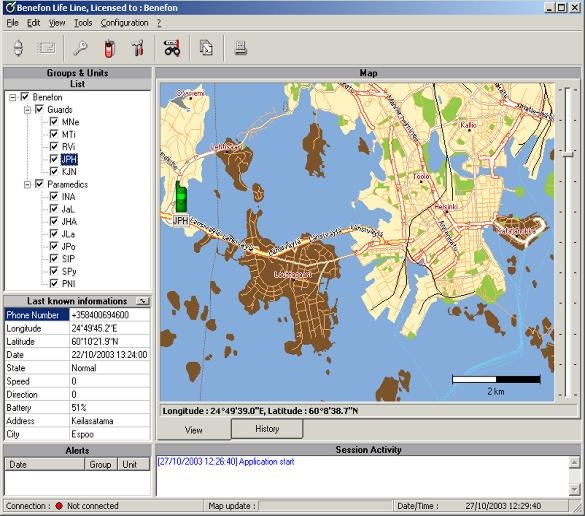Collapse the Last known informations panel arrow

143,301
